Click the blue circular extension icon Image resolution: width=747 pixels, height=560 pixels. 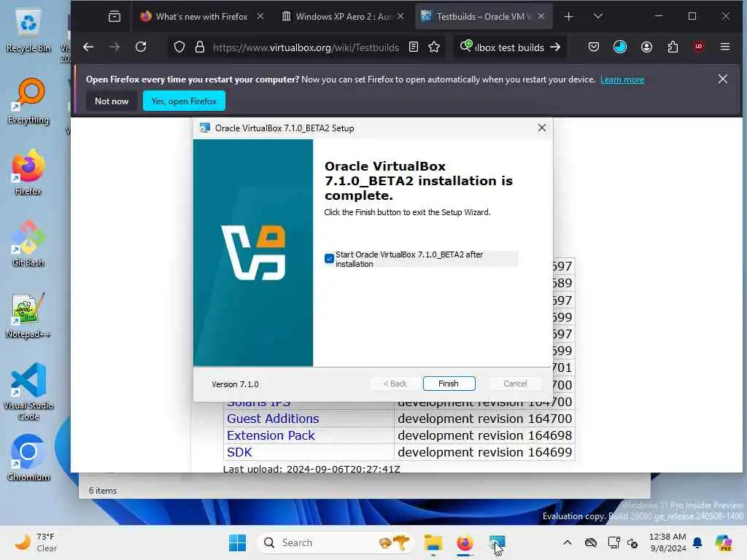point(620,47)
